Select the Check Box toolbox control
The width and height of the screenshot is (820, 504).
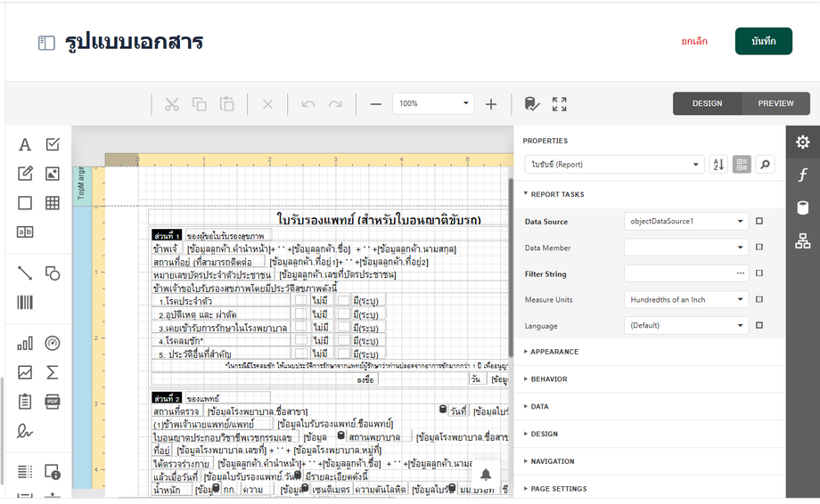coord(53,144)
